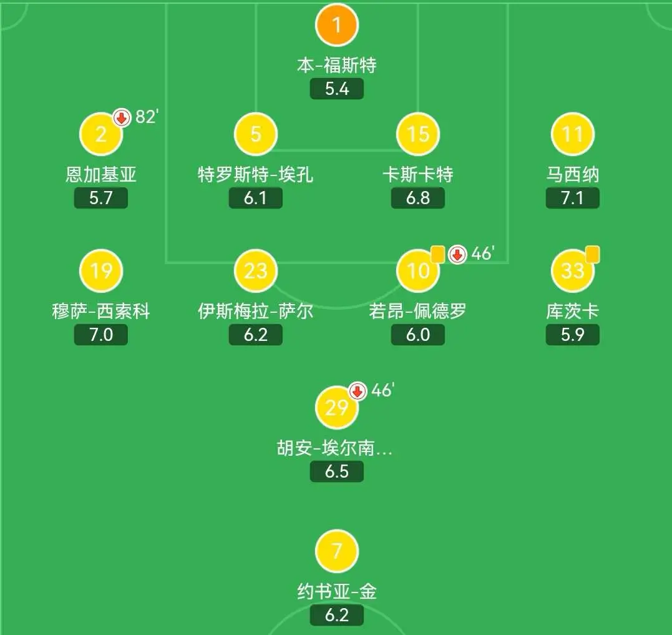
Task: Click yellow card on player 10
Action: click(437, 254)
